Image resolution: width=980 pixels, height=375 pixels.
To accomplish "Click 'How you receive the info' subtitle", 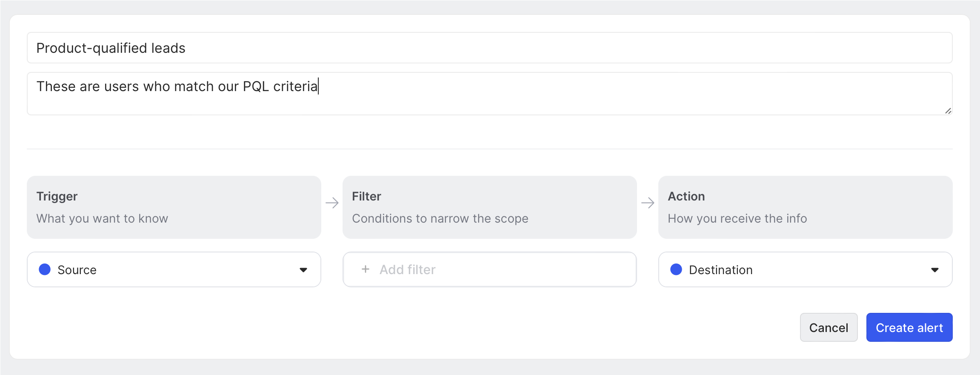I will tap(737, 219).
